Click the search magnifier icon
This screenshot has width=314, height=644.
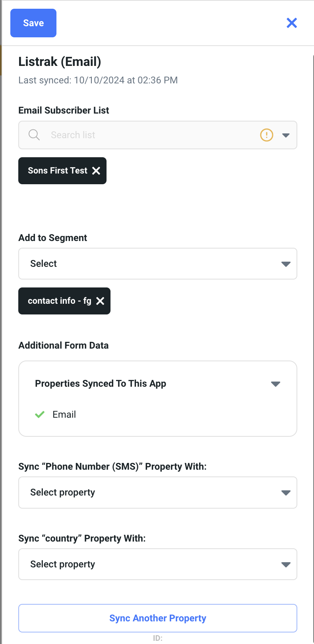[x=34, y=135]
